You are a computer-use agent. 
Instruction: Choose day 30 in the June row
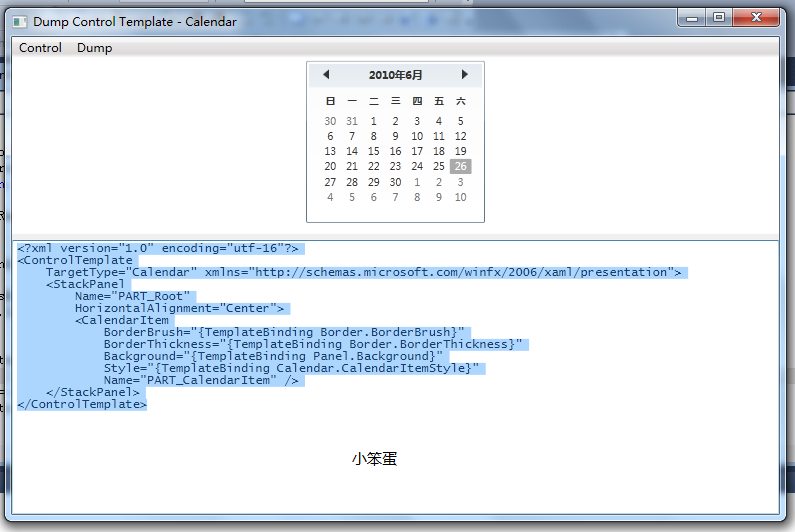click(395, 182)
